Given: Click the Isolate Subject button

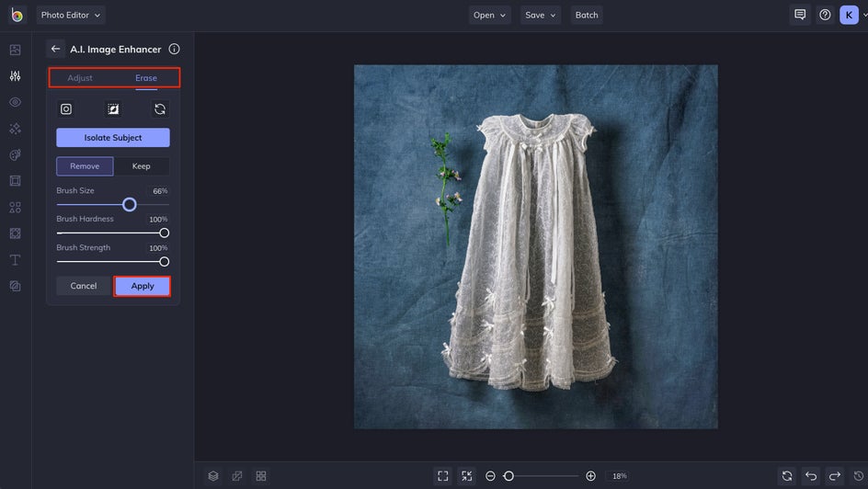Looking at the screenshot, I should click(x=113, y=138).
